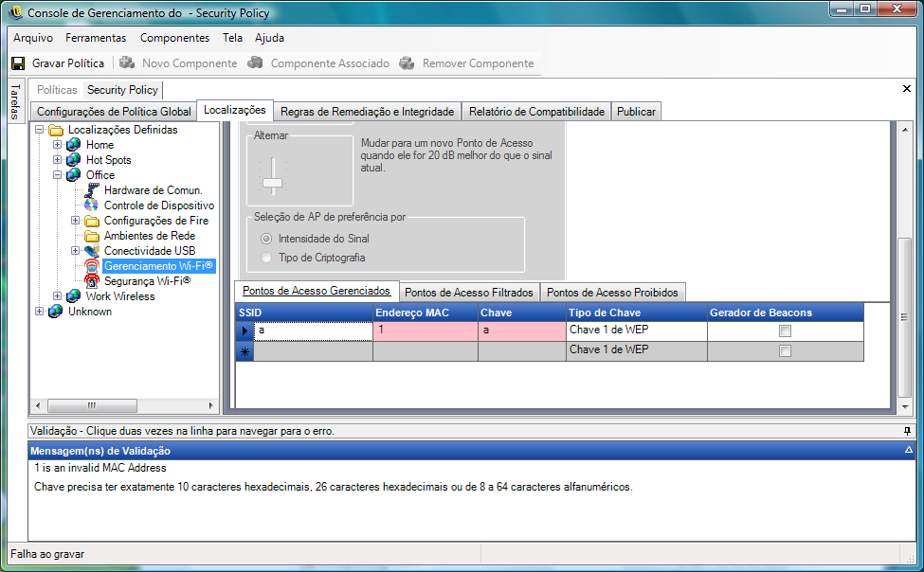Switch to Configurações de Política Global tab
This screenshot has height=572, width=924.
[114, 112]
